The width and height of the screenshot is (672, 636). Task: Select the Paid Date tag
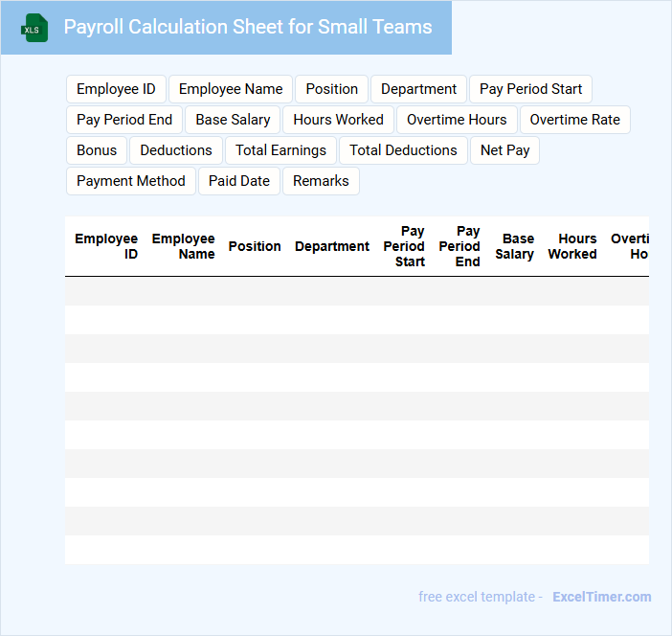click(x=239, y=181)
